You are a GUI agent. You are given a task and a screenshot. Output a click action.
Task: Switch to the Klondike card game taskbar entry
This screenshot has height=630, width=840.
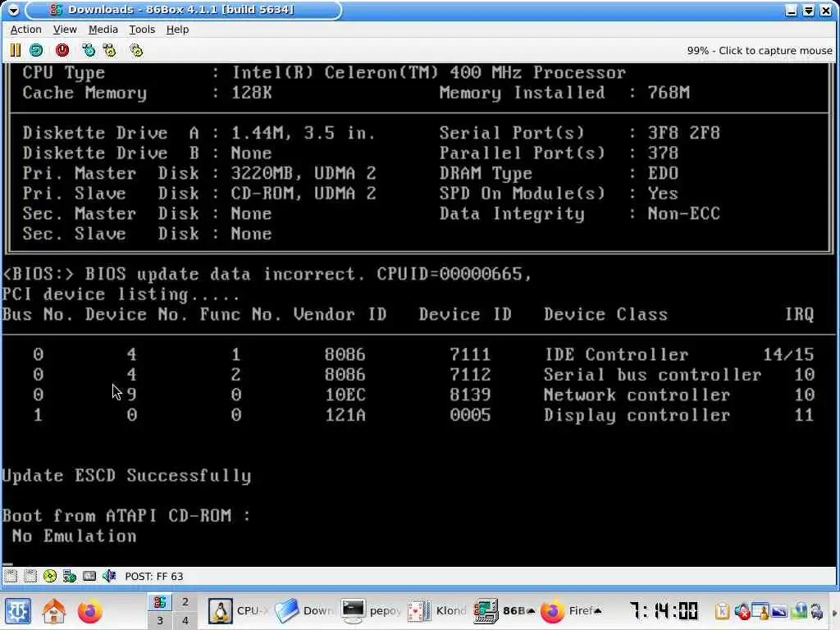pyautogui.click(x=438, y=610)
